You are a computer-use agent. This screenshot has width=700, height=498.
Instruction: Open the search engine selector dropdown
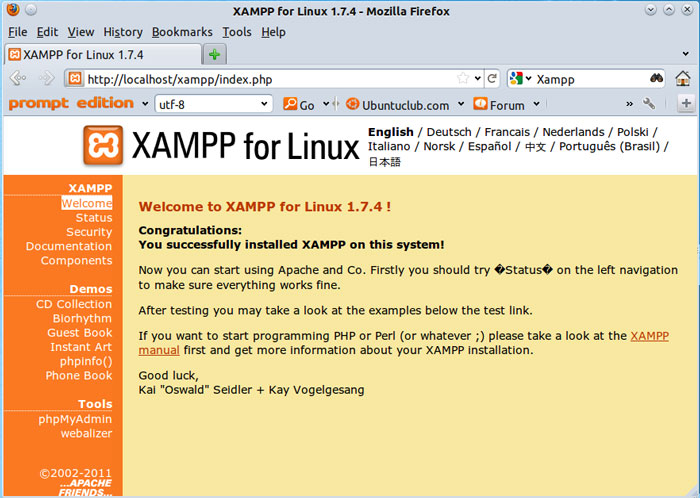click(x=529, y=79)
